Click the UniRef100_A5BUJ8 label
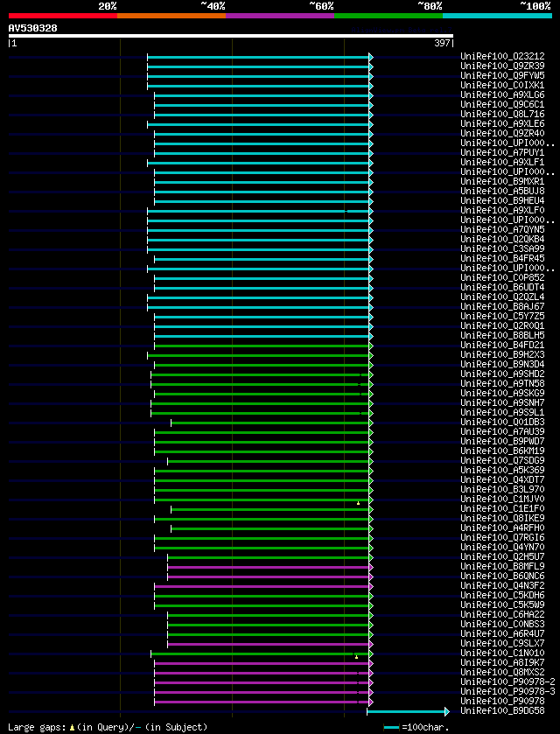This screenshot has height=734, width=560. [x=502, y=191]
